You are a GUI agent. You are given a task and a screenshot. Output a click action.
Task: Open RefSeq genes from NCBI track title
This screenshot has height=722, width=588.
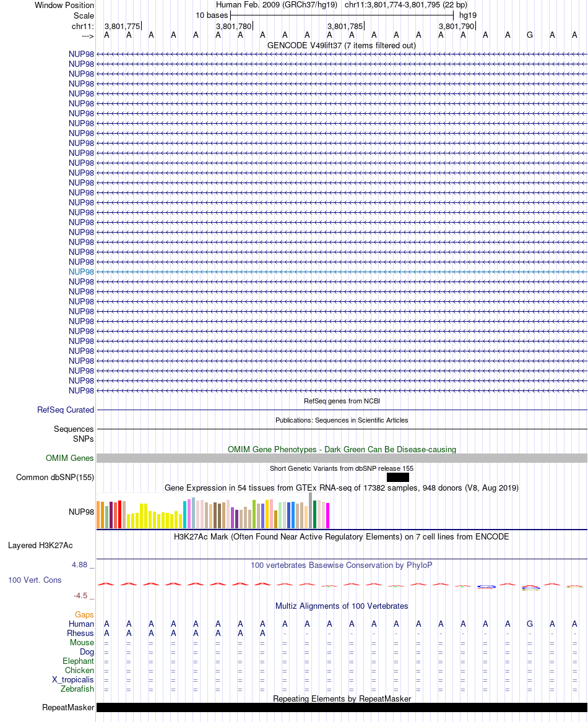pyautogui.click(x=342, y=401)
